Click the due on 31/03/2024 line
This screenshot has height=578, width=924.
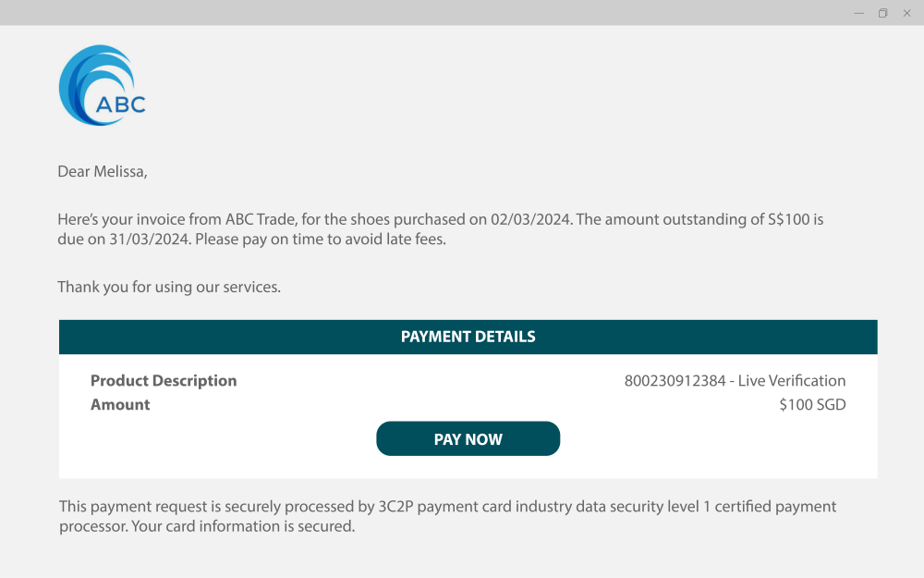251,240
